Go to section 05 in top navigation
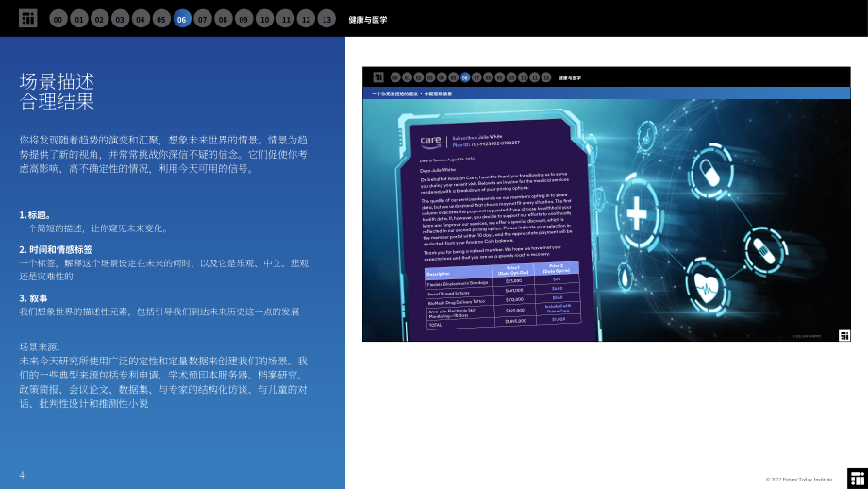The height and width of the screenshot is (489, 868). coord(161,19)
